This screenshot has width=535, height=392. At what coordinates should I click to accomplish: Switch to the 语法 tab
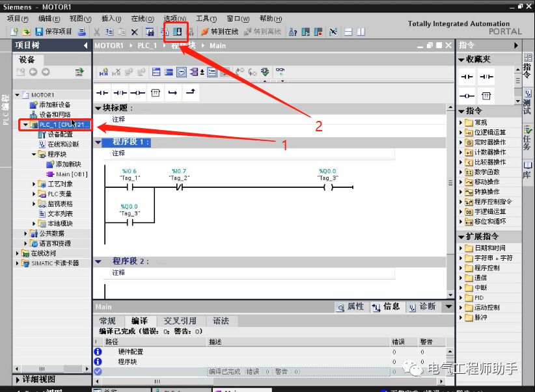tap(221, 320)
